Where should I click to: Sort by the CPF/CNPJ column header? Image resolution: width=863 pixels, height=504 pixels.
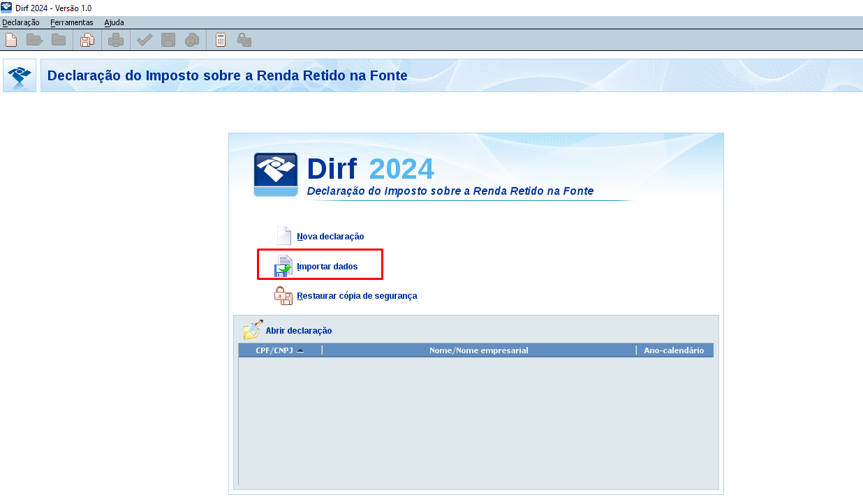[x=280, y=350]
